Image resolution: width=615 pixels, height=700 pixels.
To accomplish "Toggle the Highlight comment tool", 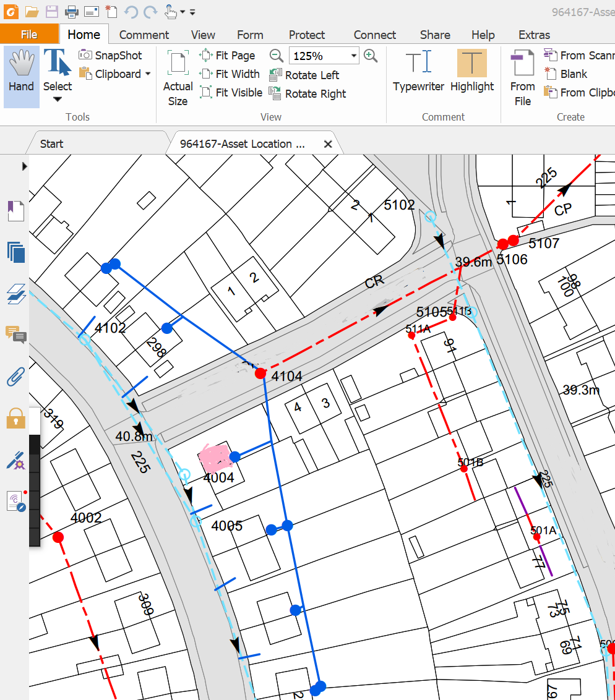I will point(471,72).
